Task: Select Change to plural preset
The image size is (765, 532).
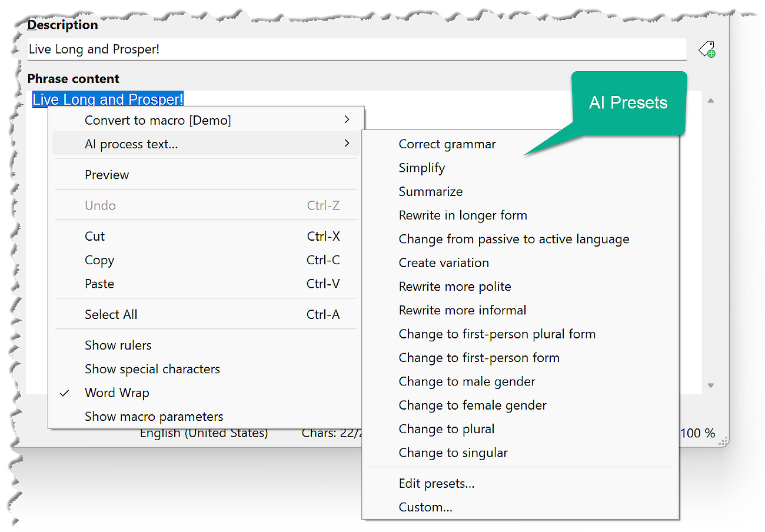Action: (446, 429)
